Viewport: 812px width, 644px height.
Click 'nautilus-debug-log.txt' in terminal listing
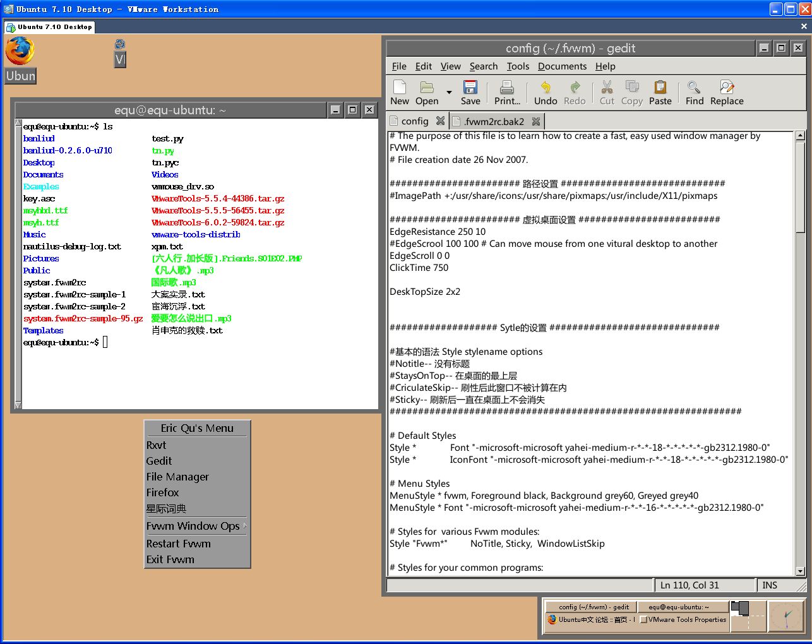72,246
